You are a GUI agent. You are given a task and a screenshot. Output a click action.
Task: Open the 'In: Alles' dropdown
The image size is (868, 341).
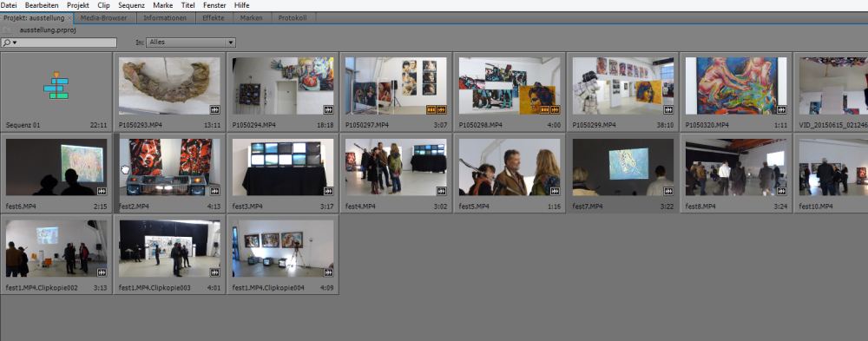click(x=191, y=42)
